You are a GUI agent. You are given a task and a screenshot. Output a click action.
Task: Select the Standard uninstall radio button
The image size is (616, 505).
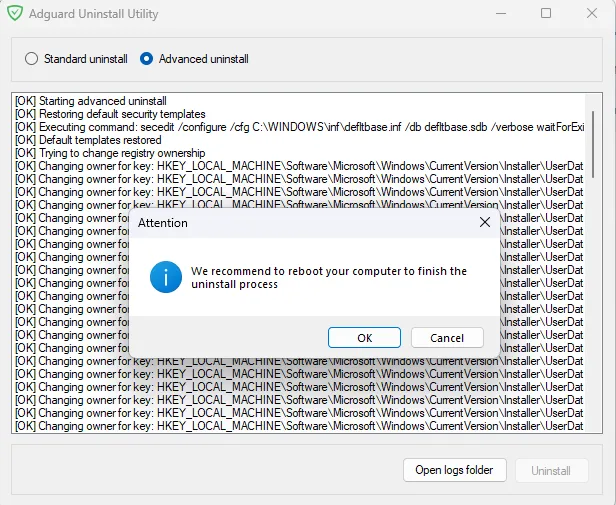(31, 59)
